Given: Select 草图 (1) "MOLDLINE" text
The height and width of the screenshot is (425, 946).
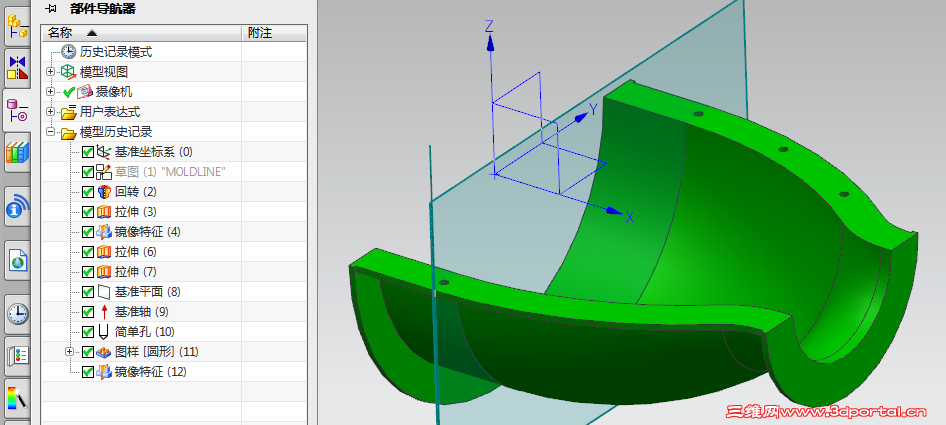Looking at the screenshot, I should (x=170, y=172).
